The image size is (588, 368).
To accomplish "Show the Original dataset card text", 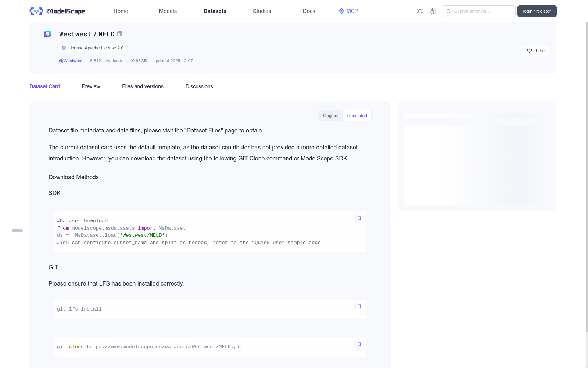I will 331,116.
